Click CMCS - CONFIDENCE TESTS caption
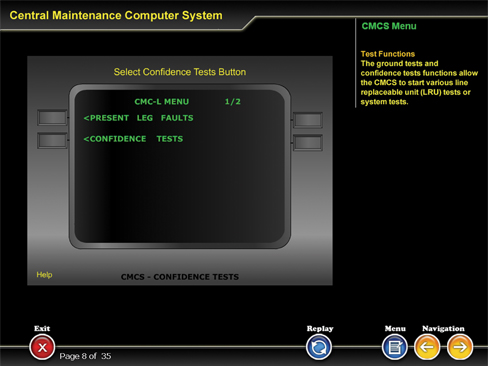 click(x=180, y=277)
